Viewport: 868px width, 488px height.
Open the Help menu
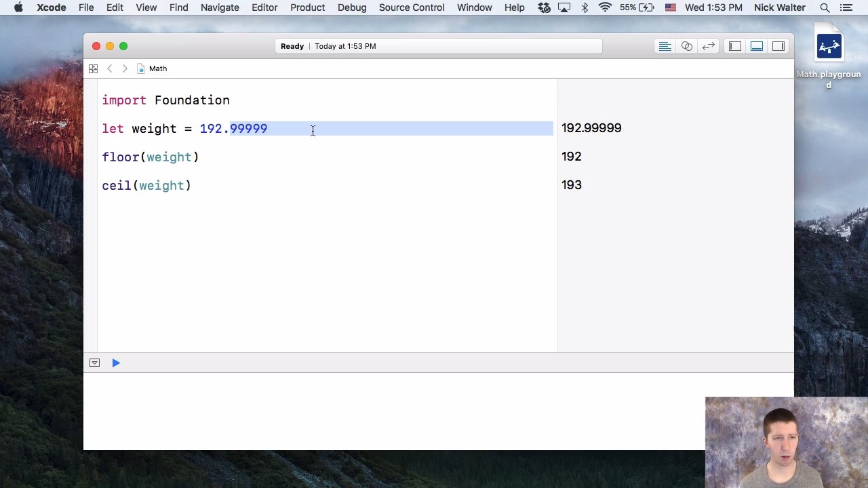click(515, 7)
